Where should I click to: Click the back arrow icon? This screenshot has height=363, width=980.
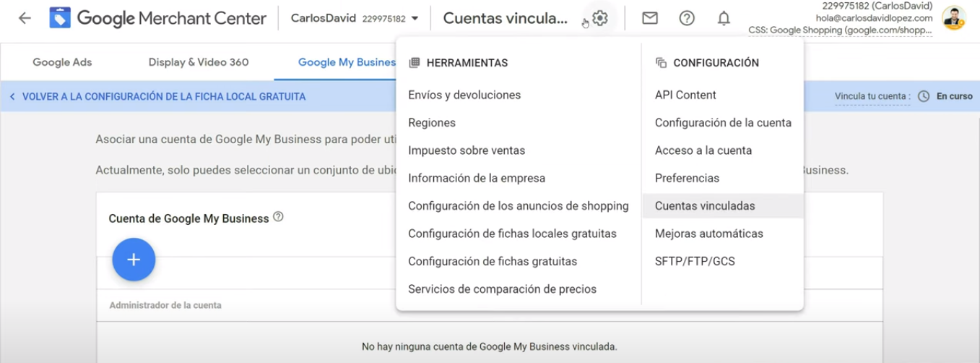coord(25,18)
